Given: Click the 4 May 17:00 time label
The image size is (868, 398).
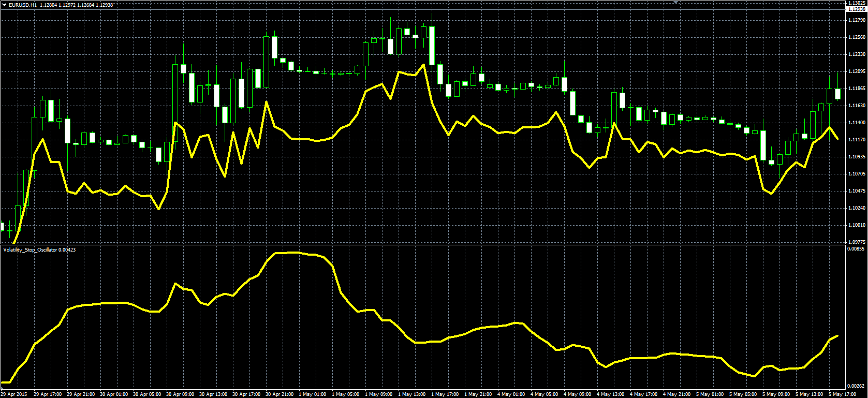Looking at the screenshot, I should [644, 394].
